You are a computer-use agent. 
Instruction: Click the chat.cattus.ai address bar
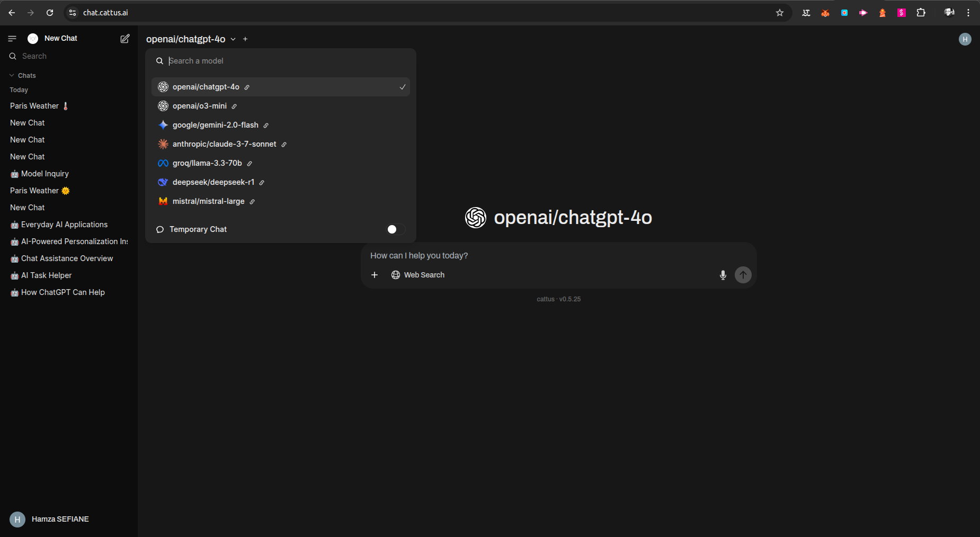424,13
